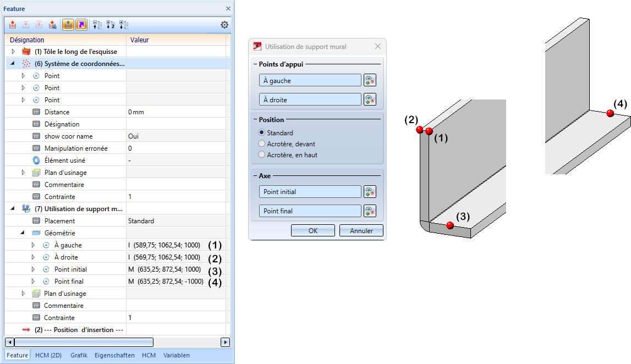Collapse the Système de coordonnées node
Screen dimensions: 631x364
(13, 63)
